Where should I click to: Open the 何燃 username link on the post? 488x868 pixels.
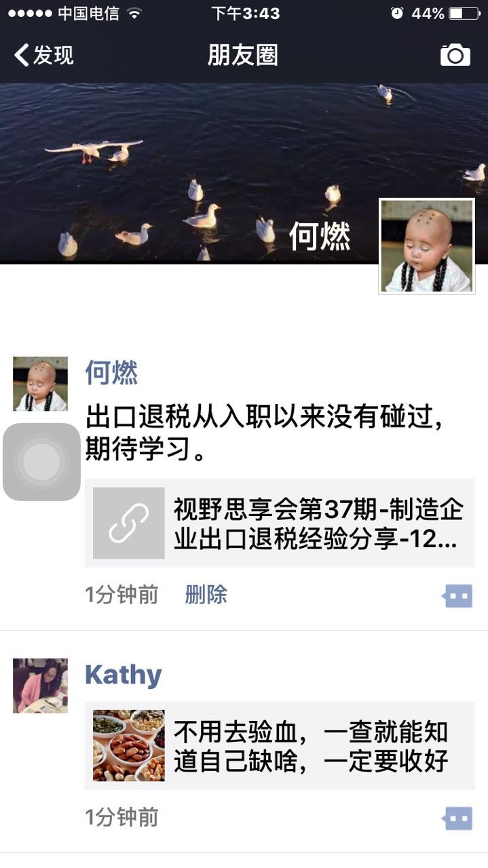click(111, 372)
